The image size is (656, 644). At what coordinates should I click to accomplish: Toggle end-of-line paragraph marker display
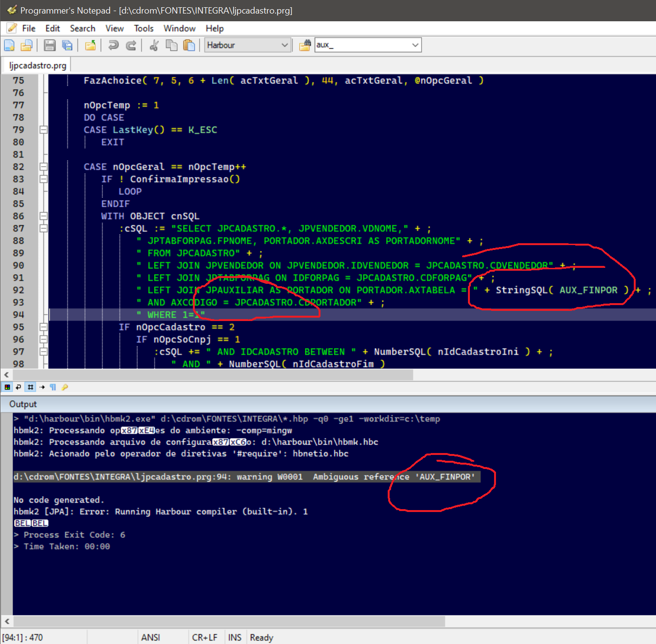tap(53, 387)
